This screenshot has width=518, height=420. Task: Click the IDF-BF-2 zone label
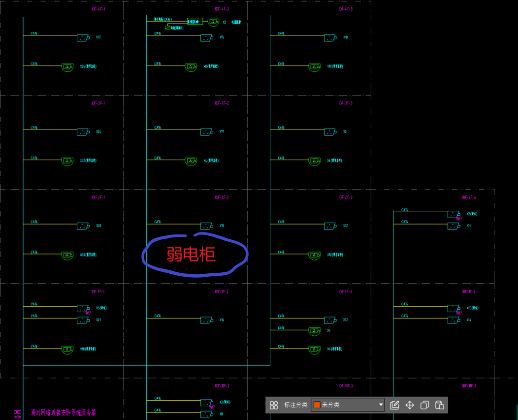coord(222,386)
